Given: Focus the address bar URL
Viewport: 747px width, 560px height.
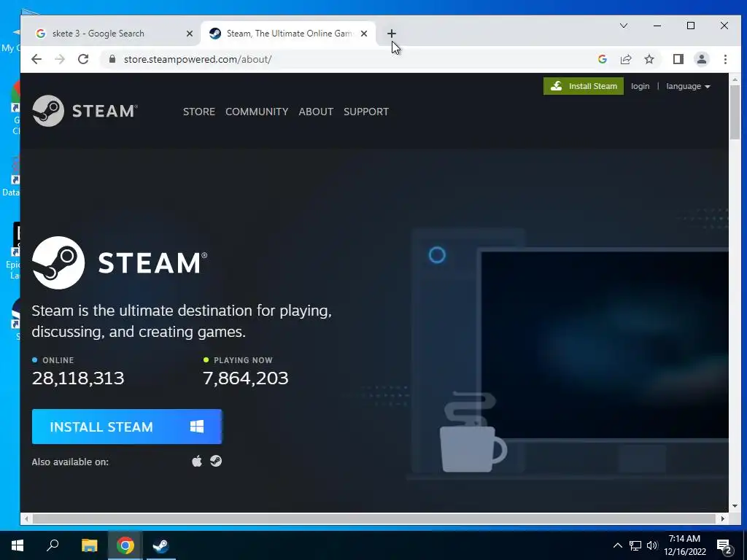Looking at the screenshot, I should (x=197, y=59).
